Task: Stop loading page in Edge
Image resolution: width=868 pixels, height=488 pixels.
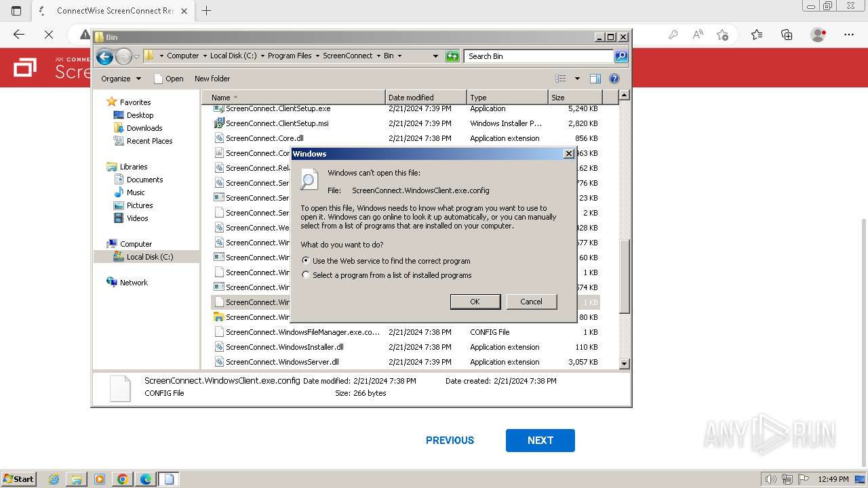Action: tap(49, 35)
